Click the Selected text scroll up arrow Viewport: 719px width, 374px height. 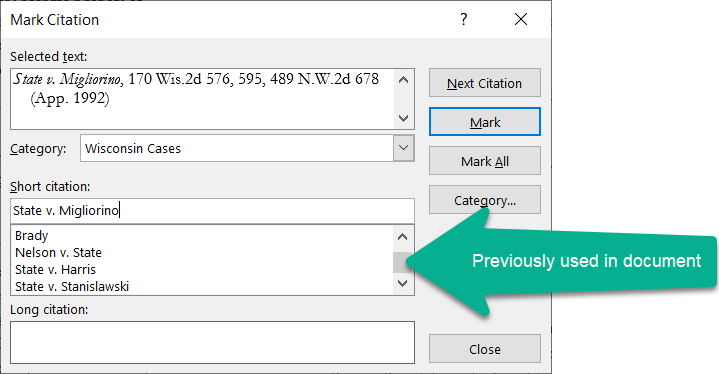click(x=404, y=80)
